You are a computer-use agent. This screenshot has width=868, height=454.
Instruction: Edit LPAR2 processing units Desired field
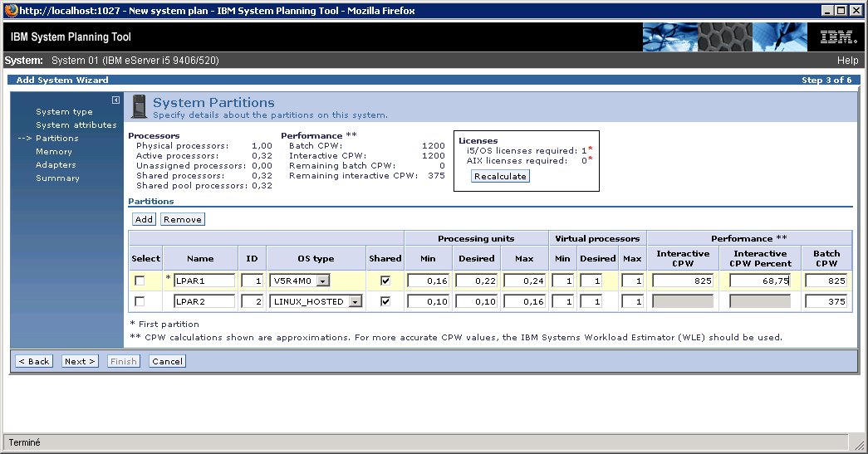[476, 301]
